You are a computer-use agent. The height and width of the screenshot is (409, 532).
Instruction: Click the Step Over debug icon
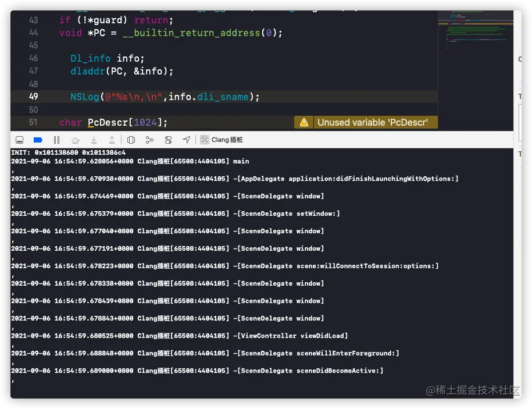(76, 140)
